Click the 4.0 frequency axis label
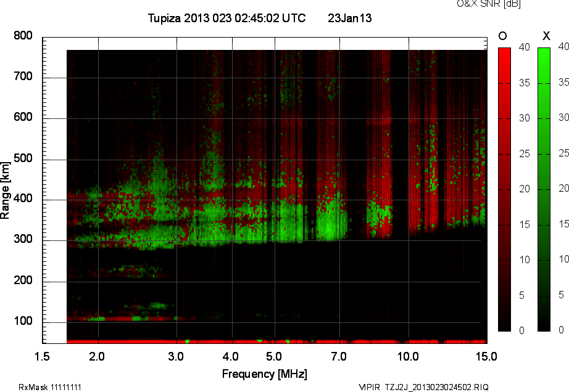This screenshot has height=392, width=569. coord(230,356)
